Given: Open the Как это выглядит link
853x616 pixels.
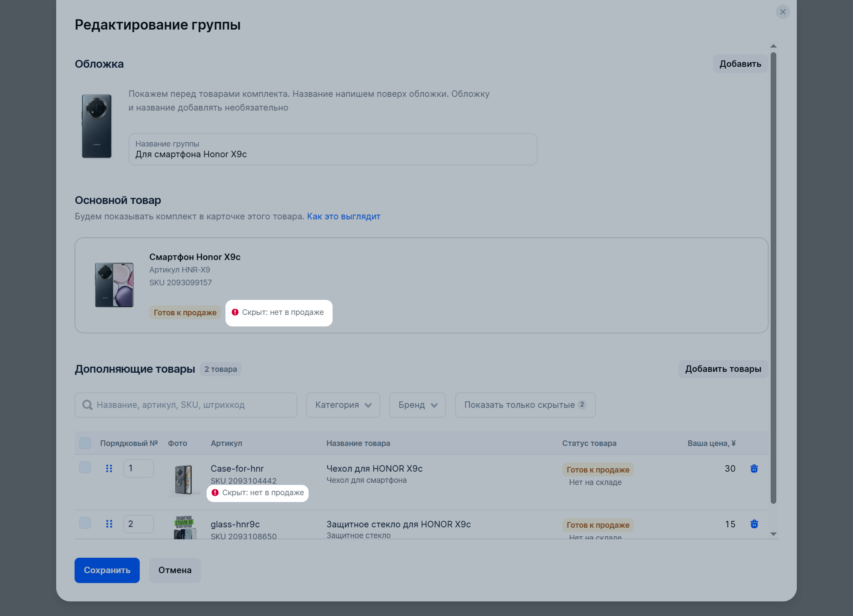Looking at the screenshot, I should [x=344, y=216].
